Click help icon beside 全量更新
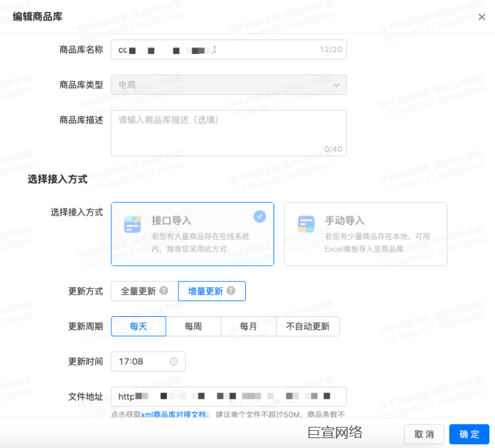Screen dimensions: 495x448 tap(163, 291)
